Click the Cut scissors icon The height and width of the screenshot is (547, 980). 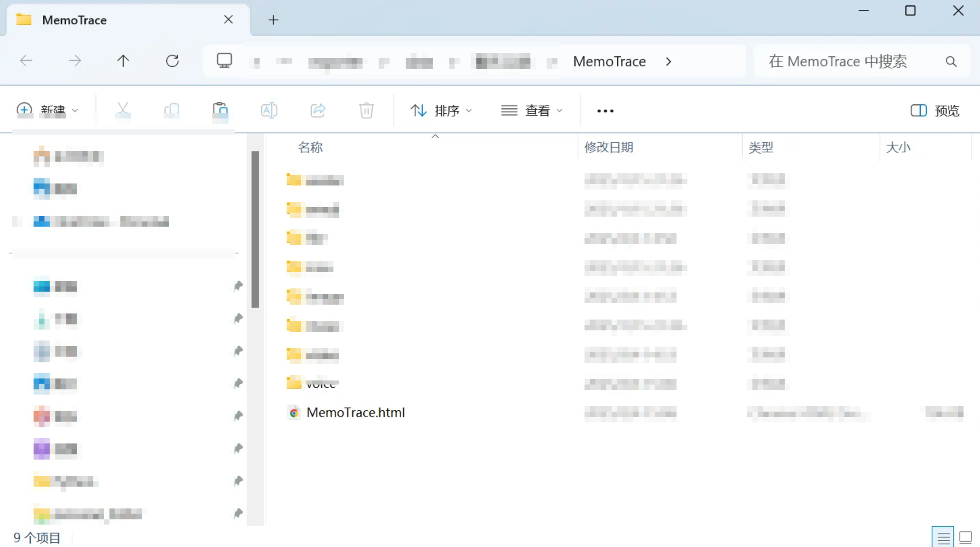point(123,110)
